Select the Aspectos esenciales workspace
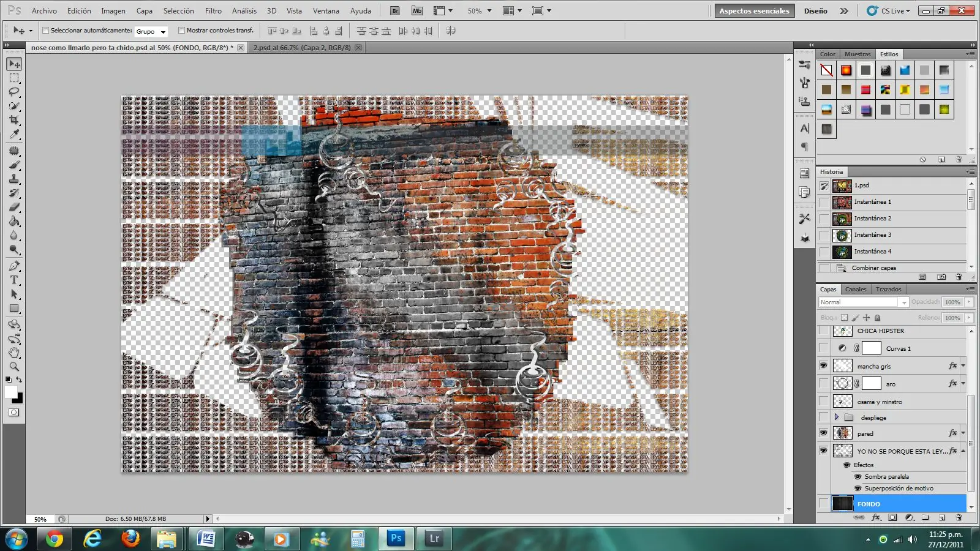 coord(754,10)
